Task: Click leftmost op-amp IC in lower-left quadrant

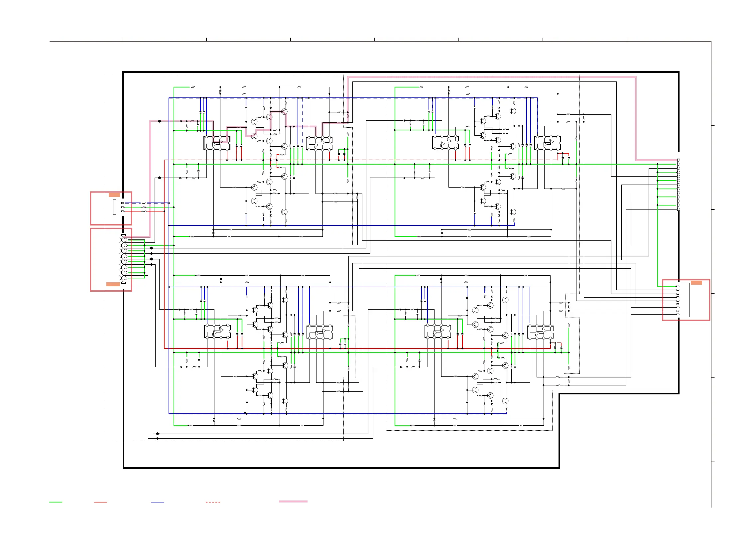Action: [217, 331]
